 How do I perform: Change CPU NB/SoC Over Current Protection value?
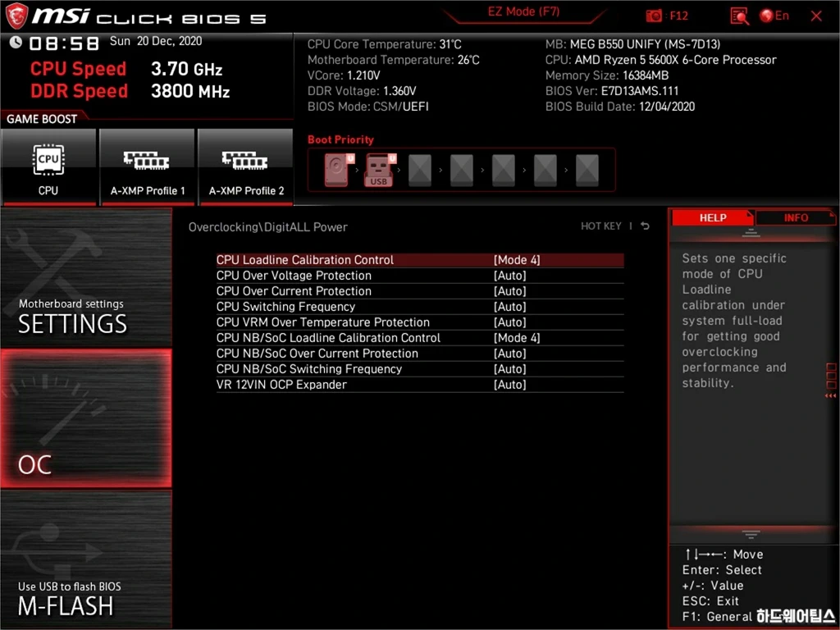[510, 353]
